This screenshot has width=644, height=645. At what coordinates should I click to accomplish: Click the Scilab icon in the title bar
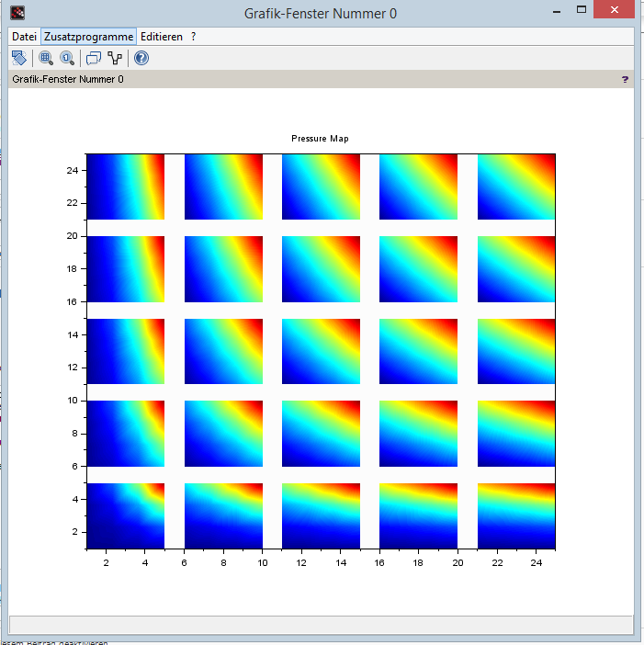18,13
